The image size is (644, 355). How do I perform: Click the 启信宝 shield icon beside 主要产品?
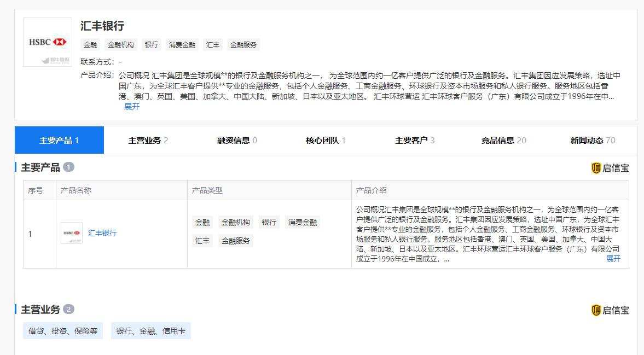(x=596, y=168)
